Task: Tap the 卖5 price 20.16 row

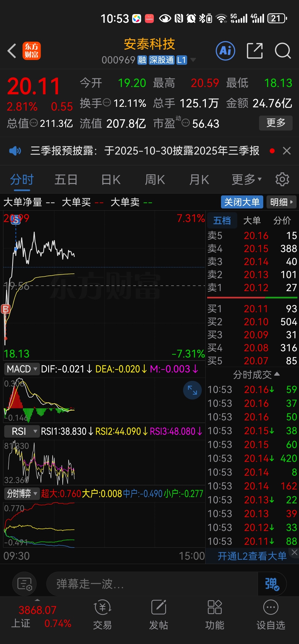Action: point(252,235)
